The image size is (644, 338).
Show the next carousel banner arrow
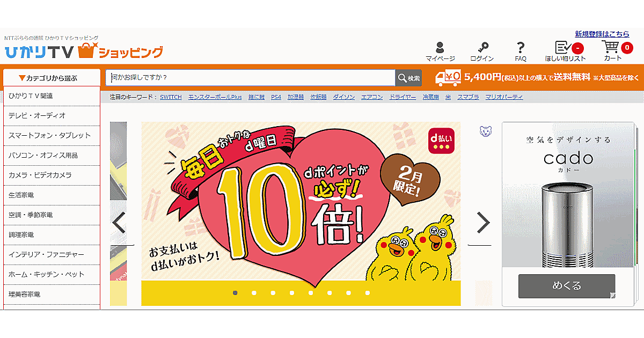click(484, 223)
